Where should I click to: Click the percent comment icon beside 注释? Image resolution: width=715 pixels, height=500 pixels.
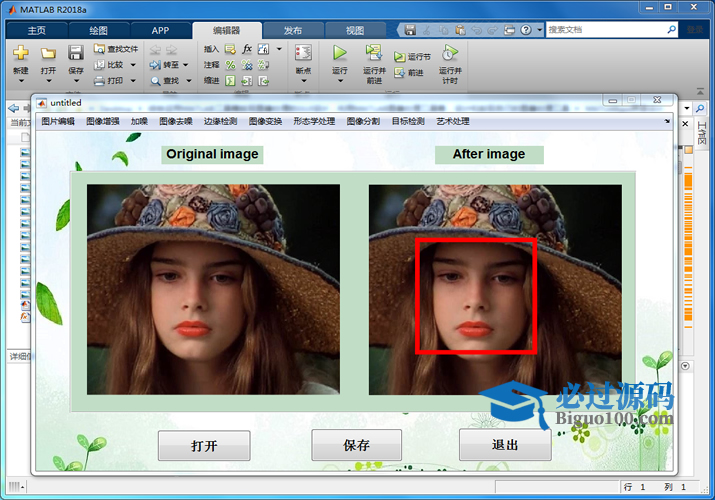point(230,65)
